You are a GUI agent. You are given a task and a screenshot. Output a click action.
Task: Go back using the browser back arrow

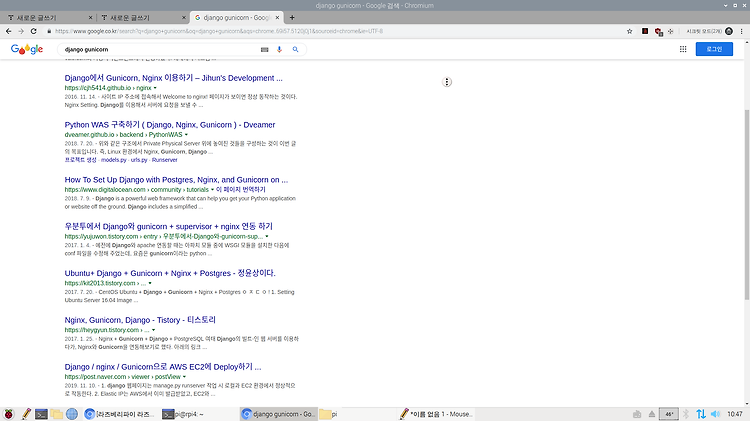tap(9, 31)
